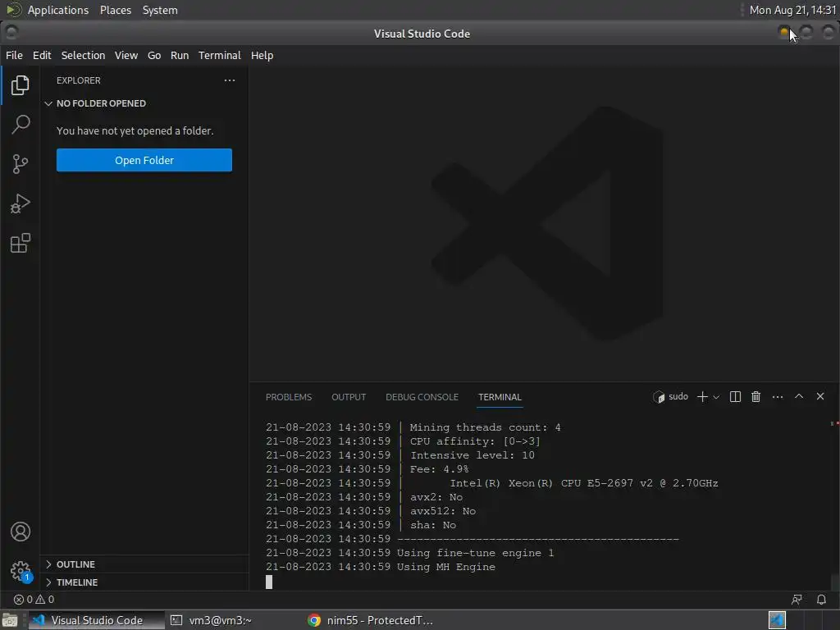The height and width of the screenshot is (630, 840).
Task: Collapse the NO FOLDER OPENED section
Action: click(x=144, y=103)
